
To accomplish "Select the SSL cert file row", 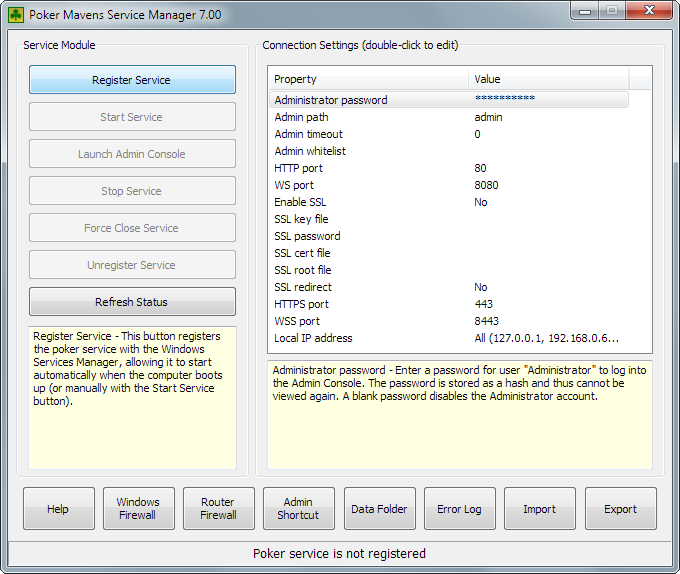I will pos(448,253).
